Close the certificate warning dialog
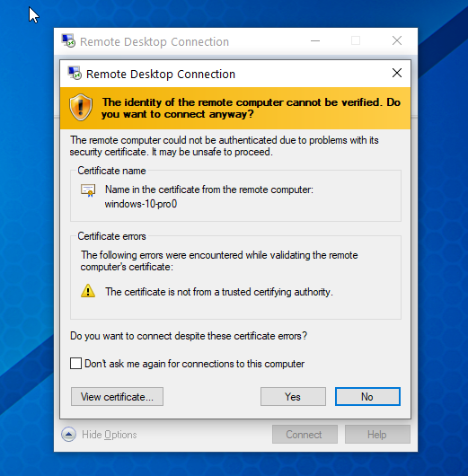468x476 pixels. pos(397,73)
